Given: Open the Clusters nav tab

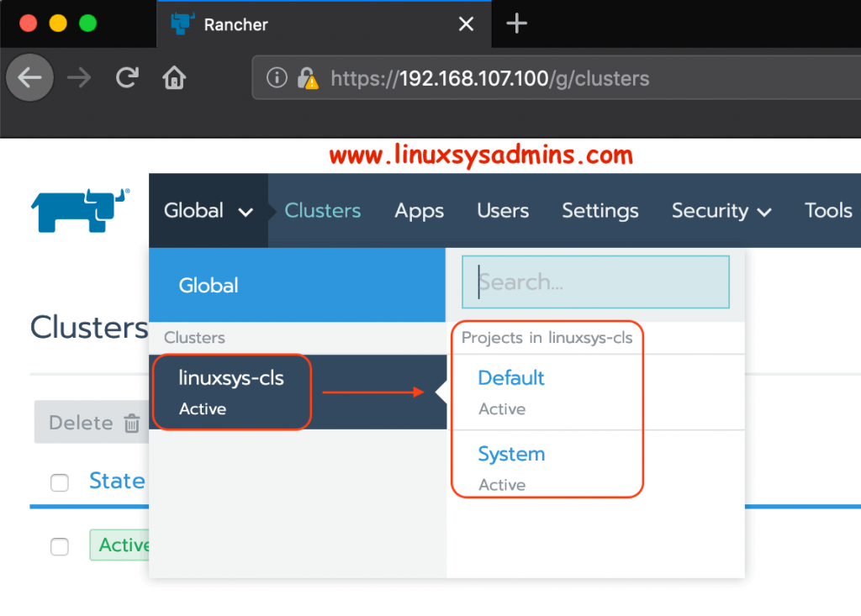Looking at the screenshot, I should [x=322, y=211].
